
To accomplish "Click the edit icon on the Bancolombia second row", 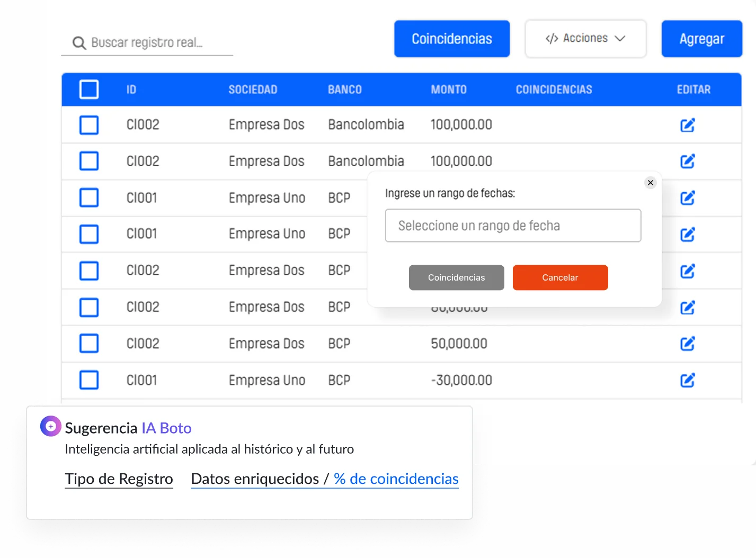I will click(x=687, y=161).
